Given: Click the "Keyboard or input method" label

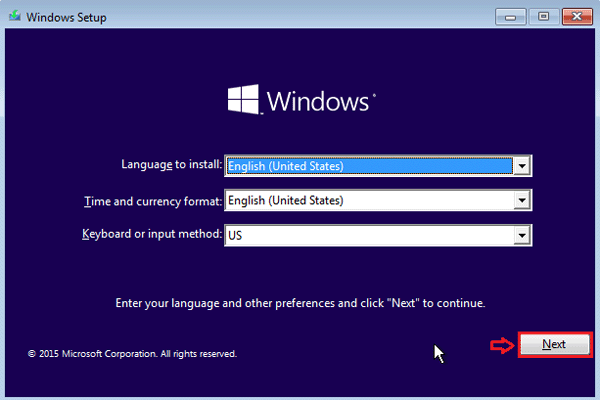Looking at the screenshot, I should click(151, 235).
